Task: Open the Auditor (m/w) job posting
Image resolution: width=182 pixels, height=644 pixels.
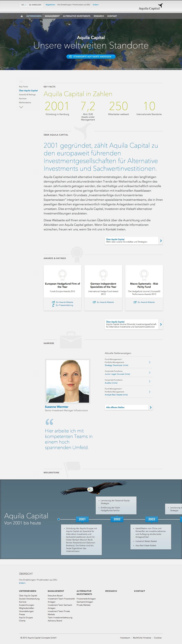Action: click(111, 383)
